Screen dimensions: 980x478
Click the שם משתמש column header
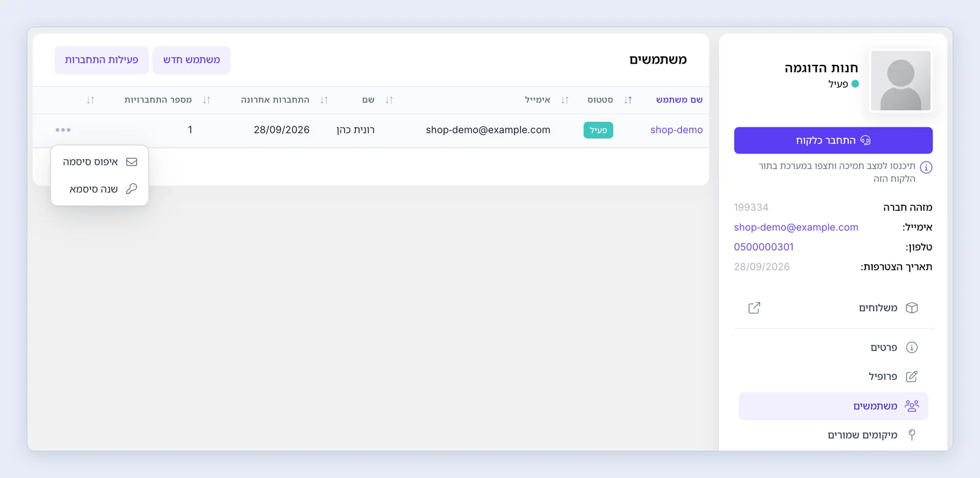pyautogui.click(x=679, y=100)
